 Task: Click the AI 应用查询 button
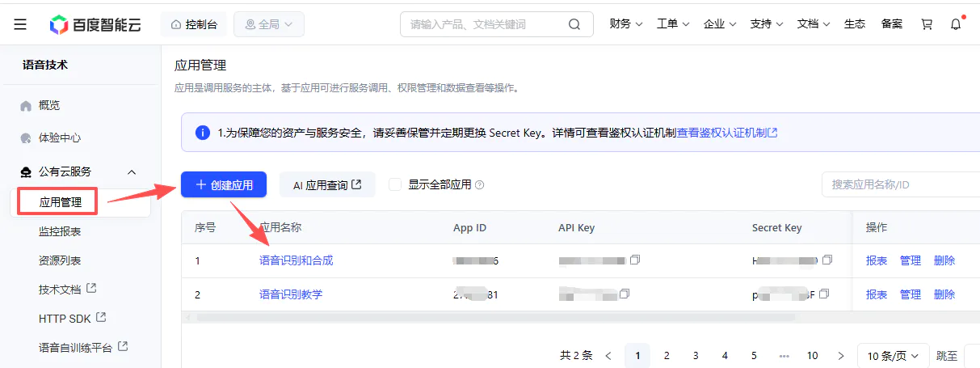coord(327,184)
